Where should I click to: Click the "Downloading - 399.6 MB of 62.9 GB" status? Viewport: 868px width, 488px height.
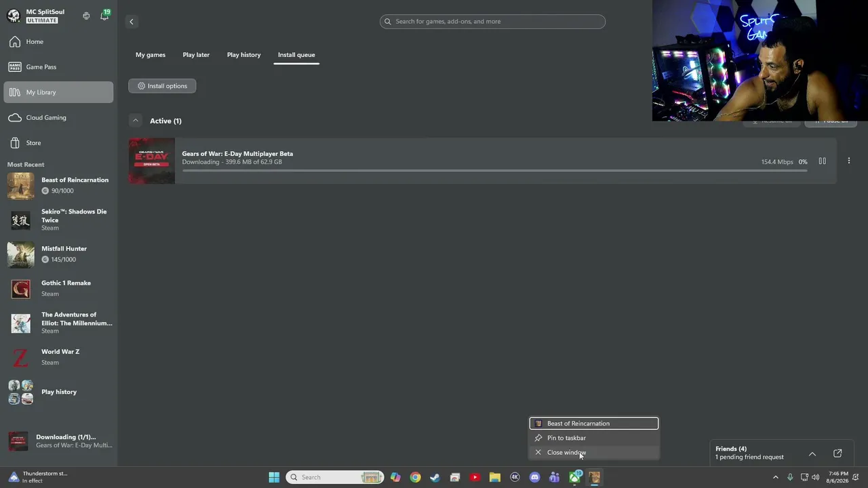pyautogui.click(x=232, y=162)
